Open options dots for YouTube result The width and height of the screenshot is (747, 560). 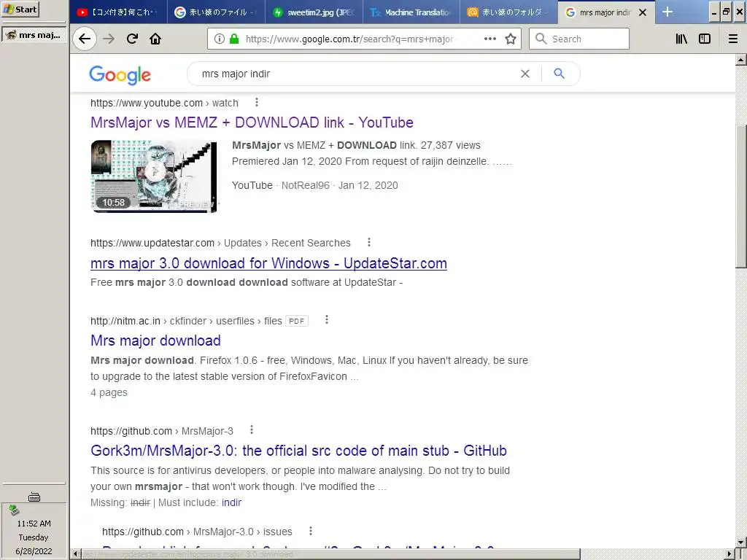[256, 102]
